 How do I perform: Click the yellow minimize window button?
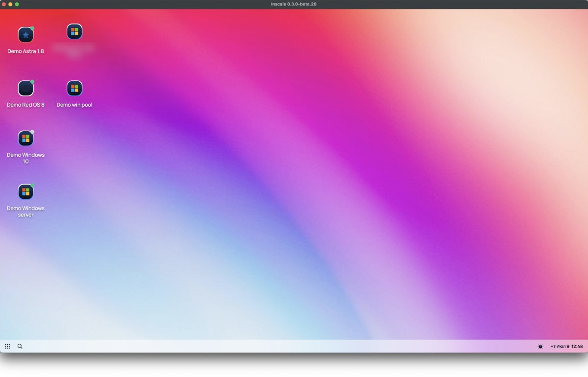pos(10,4)
